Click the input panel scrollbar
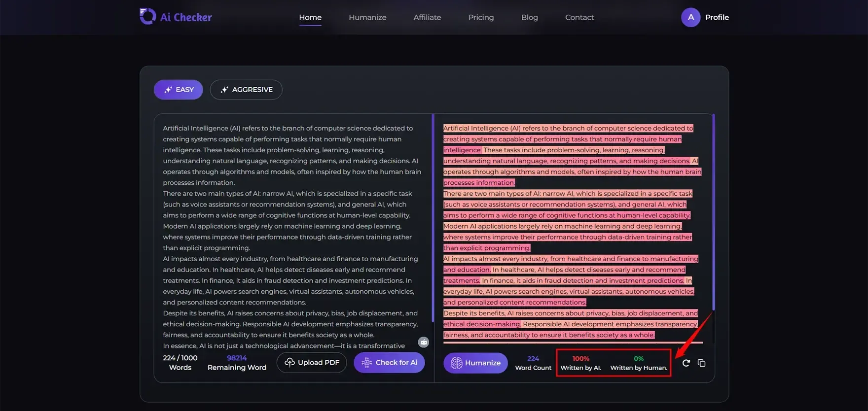 pyautogui.click(x=433, y=218)
